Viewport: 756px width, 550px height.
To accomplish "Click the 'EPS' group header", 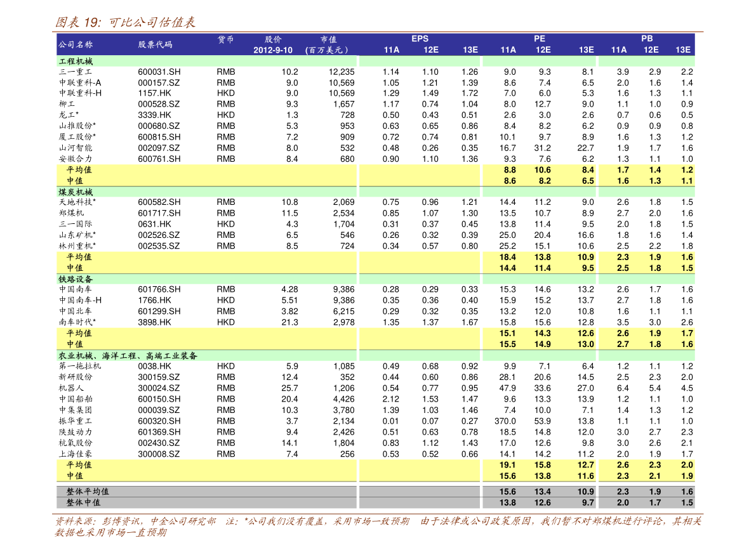I will pos(420,39).
